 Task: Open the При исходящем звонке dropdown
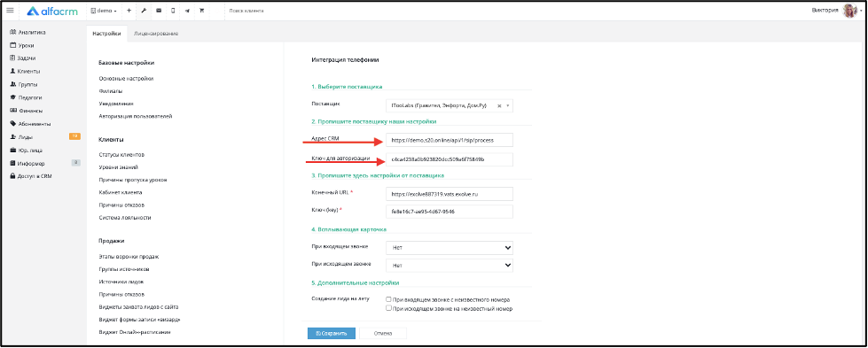click(449, 266)
